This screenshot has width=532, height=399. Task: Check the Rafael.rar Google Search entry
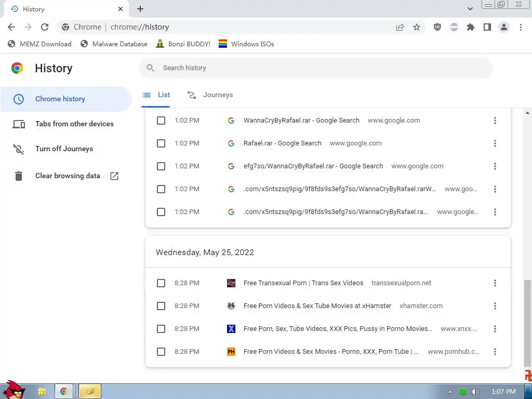click(x=161, y=143)
